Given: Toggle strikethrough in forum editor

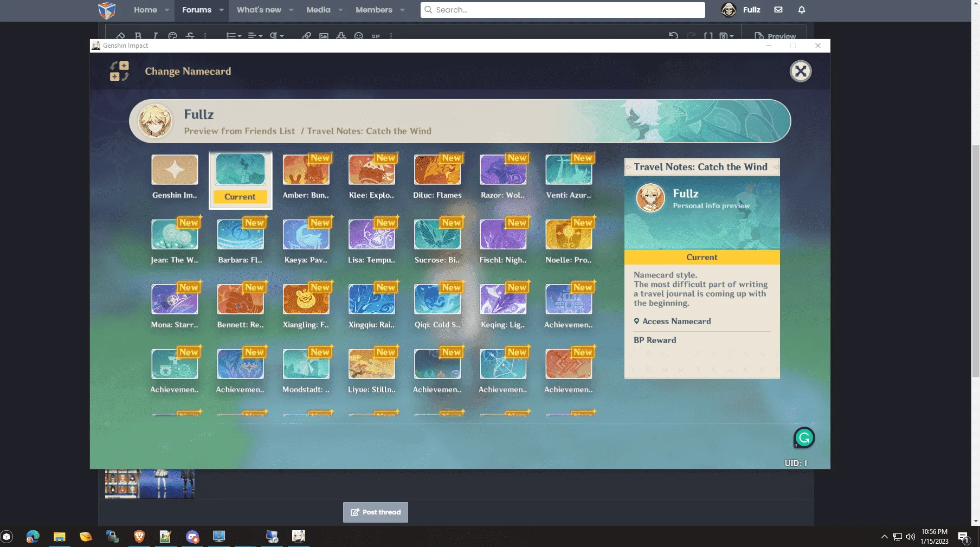Looking at the screenshot, I should pyautogui.click(x=190, y=36).
